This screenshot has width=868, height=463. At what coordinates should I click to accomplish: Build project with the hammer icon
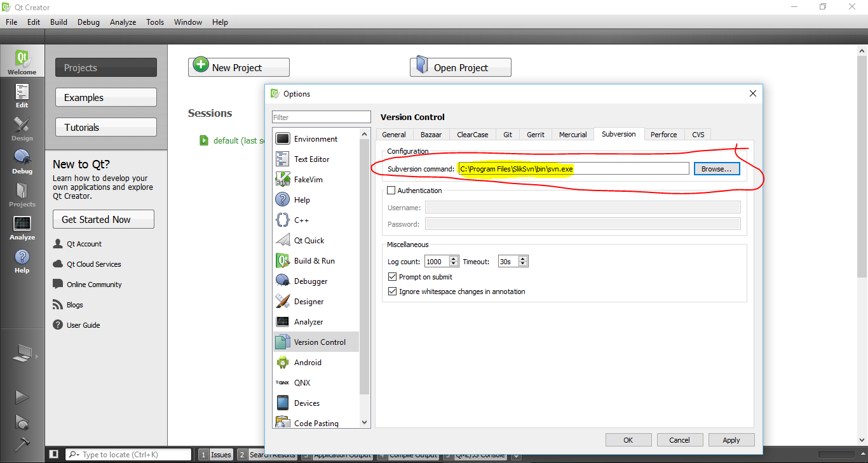(x=22, y=444)
